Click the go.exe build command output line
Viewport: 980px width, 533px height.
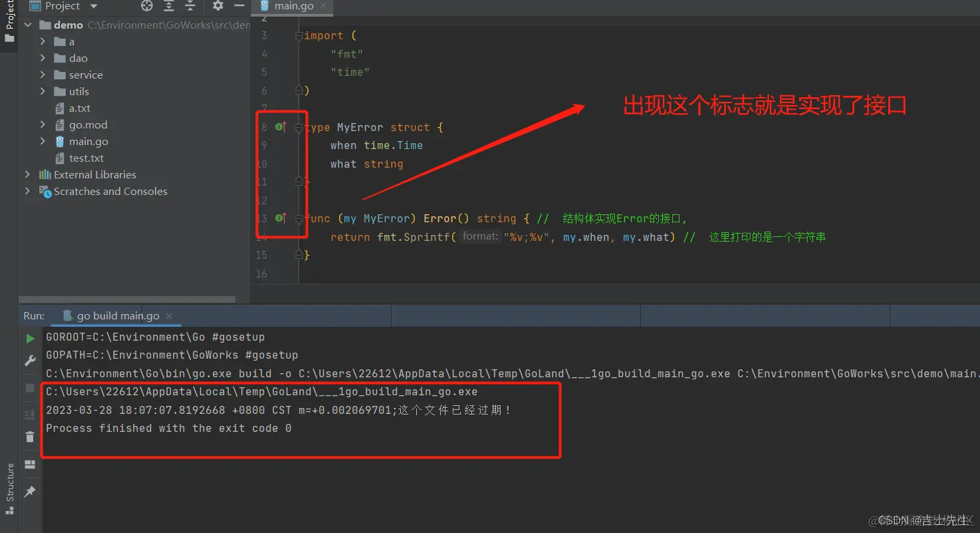(513, 374)
